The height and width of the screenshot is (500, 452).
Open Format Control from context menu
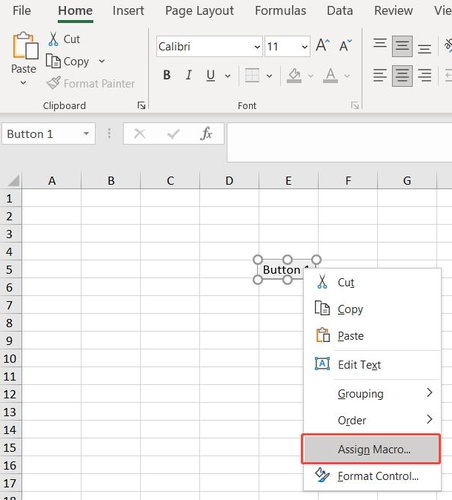tap(372, 476)
